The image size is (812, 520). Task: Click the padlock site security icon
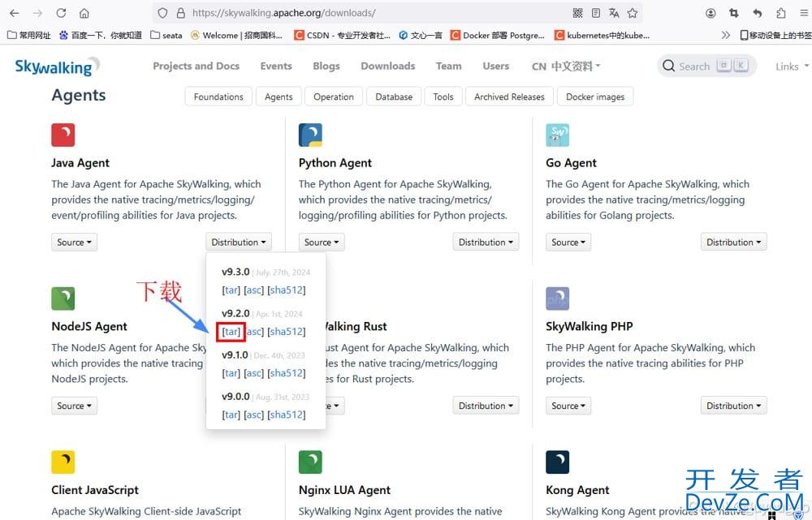point(181,13)
